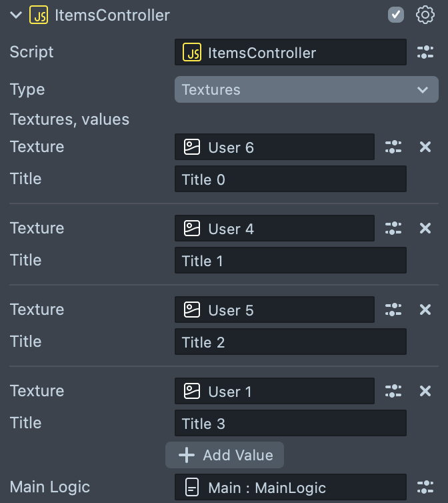Delete the User 5 texture entry
Screen dimensions: 448x503
click(x=425, y=310)
